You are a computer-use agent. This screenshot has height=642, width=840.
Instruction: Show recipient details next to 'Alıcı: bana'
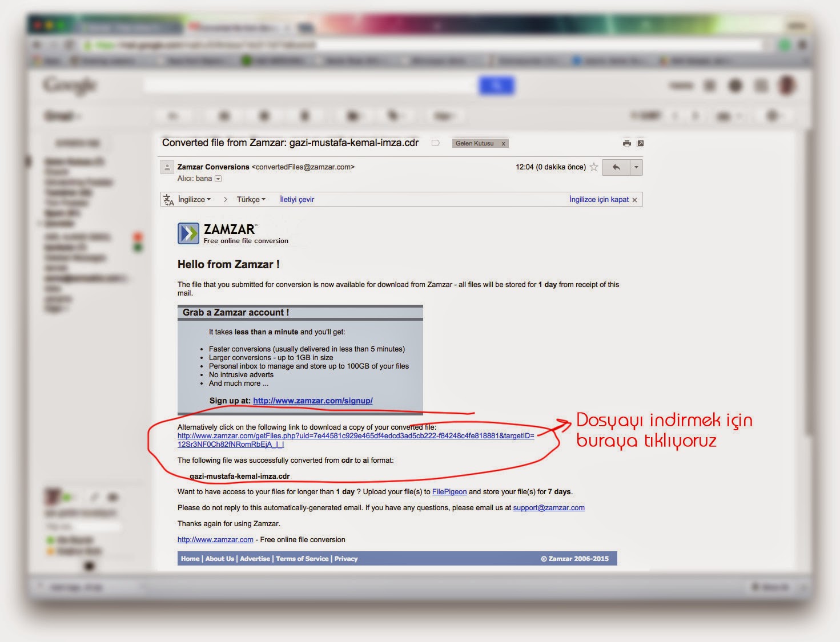click(218, 179)
